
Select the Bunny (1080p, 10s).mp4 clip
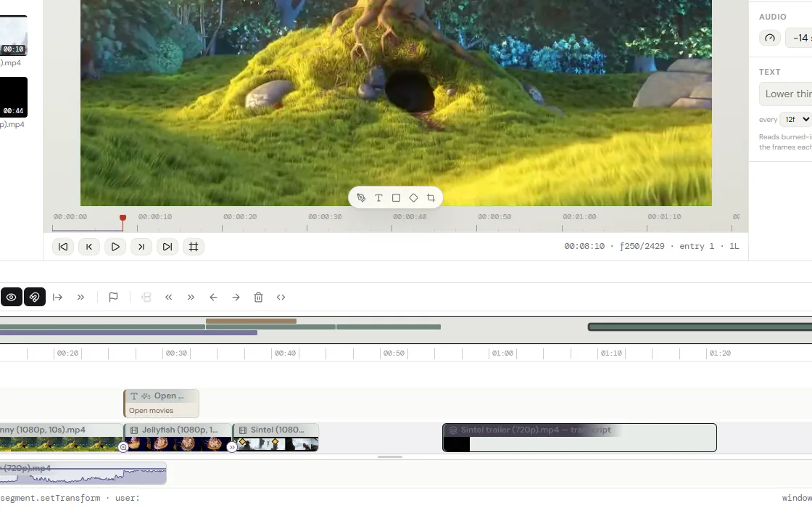pyautogui.click(x=61, y=438)
